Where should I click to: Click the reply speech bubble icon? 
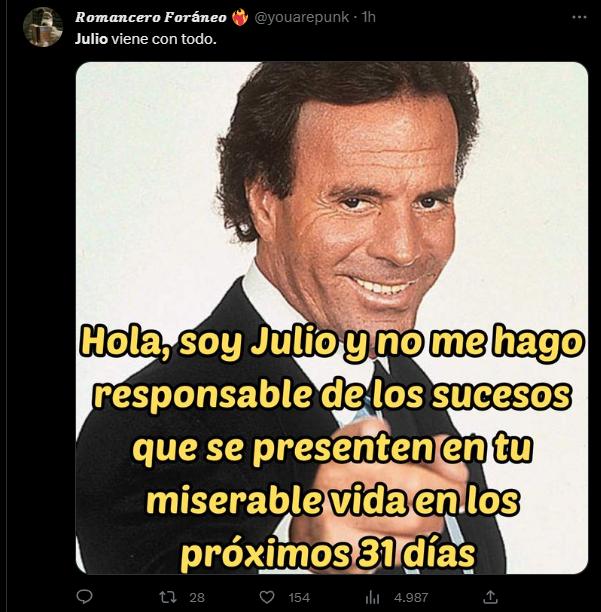click(x=84, y=597)
